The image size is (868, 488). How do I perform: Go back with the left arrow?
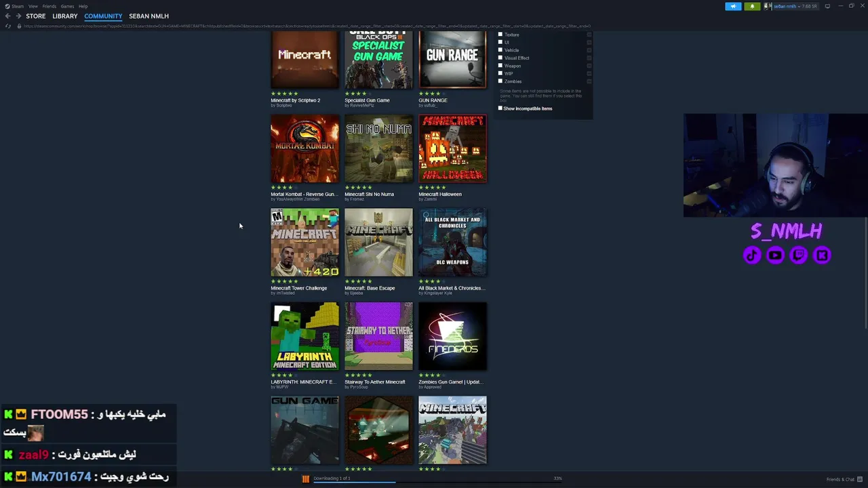7,16
